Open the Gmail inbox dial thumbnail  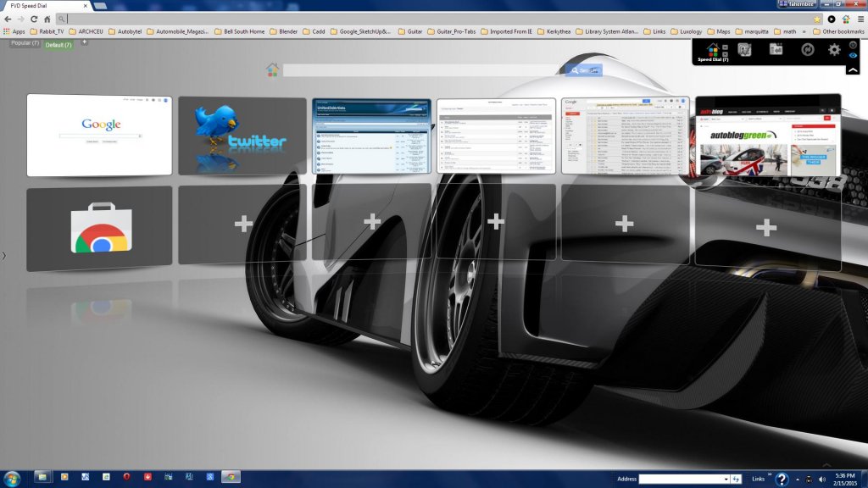625,136
